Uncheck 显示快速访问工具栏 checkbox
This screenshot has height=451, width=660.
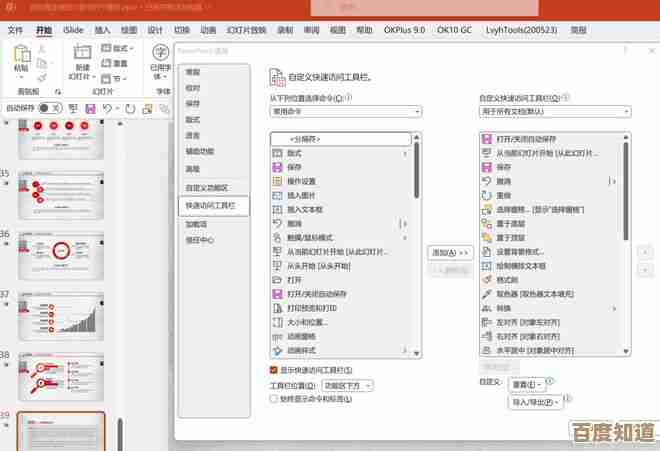[x=274, y=370]
